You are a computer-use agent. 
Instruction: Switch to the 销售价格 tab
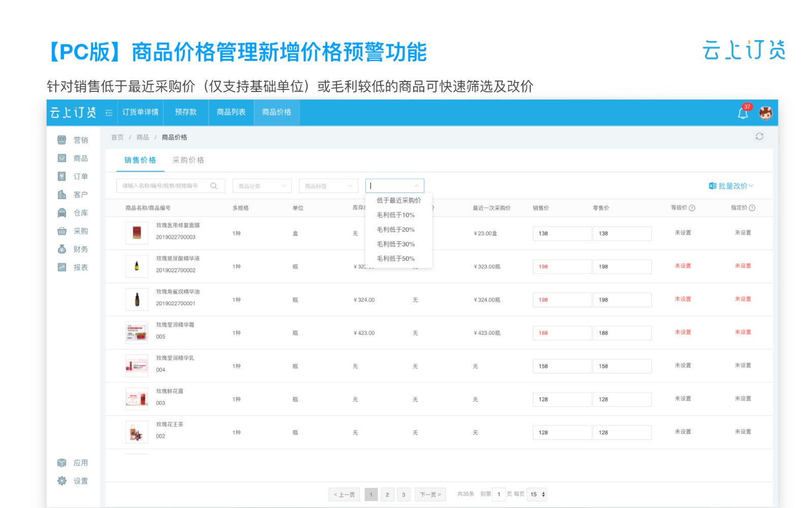coord(140,160)
